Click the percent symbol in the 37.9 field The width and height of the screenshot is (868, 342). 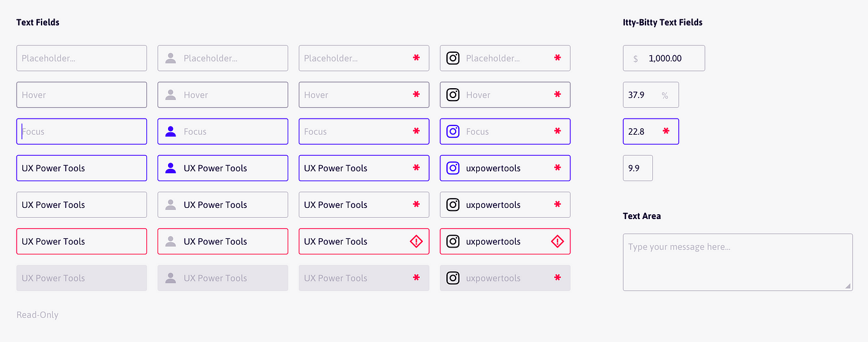tap(665, 96)
